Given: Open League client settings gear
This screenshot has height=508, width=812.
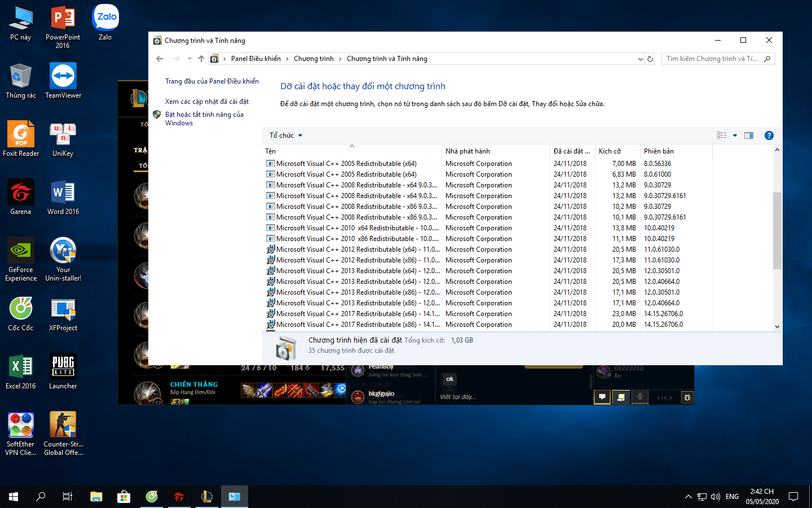Looking at the screenshot, I should tap(687, 397).
